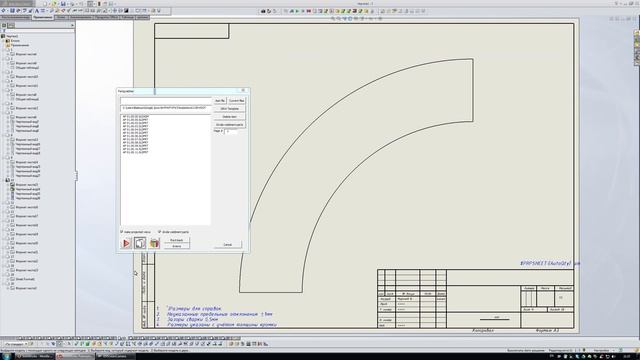Click the arrow expander at panel top right
The image size is (640, 360).
tap(72, 25)
